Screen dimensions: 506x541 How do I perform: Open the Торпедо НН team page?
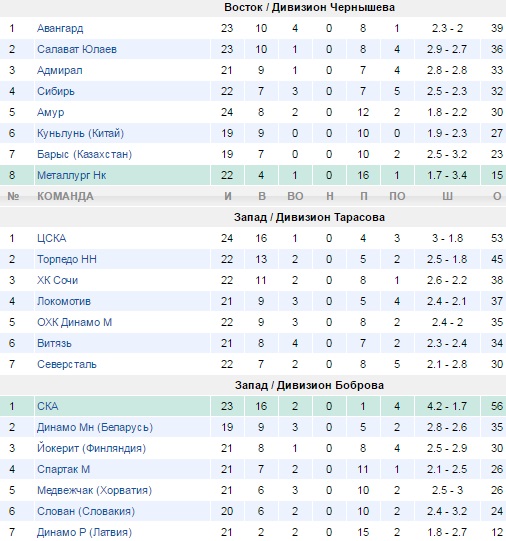point(67,259)
